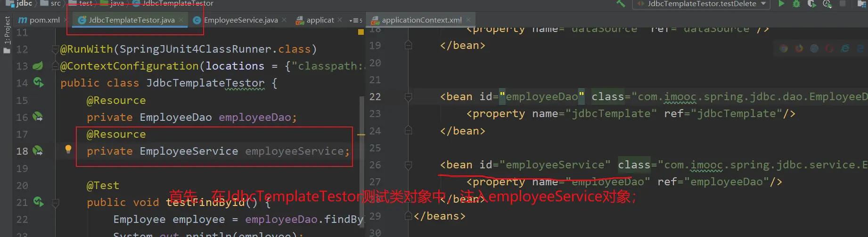Open the 1: Project tool window

pos(7,34)
